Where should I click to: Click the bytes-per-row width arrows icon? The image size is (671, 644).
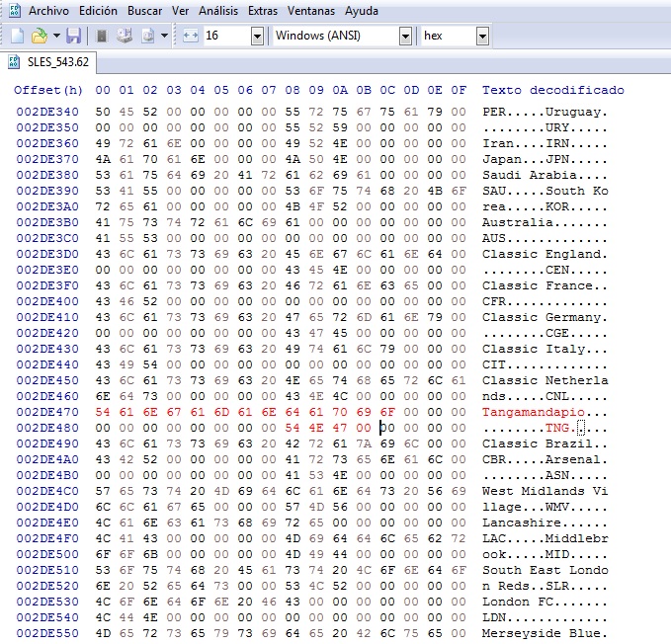point(191,36)
